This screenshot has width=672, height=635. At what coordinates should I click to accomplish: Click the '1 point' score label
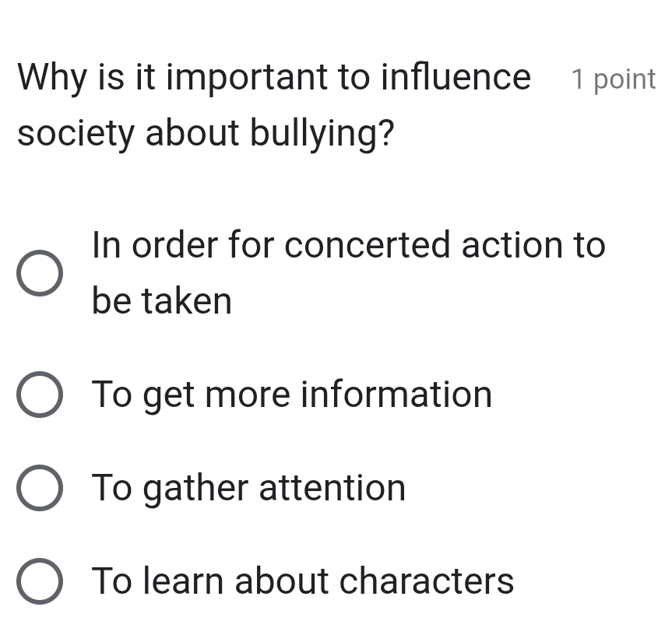coord(613,79)
